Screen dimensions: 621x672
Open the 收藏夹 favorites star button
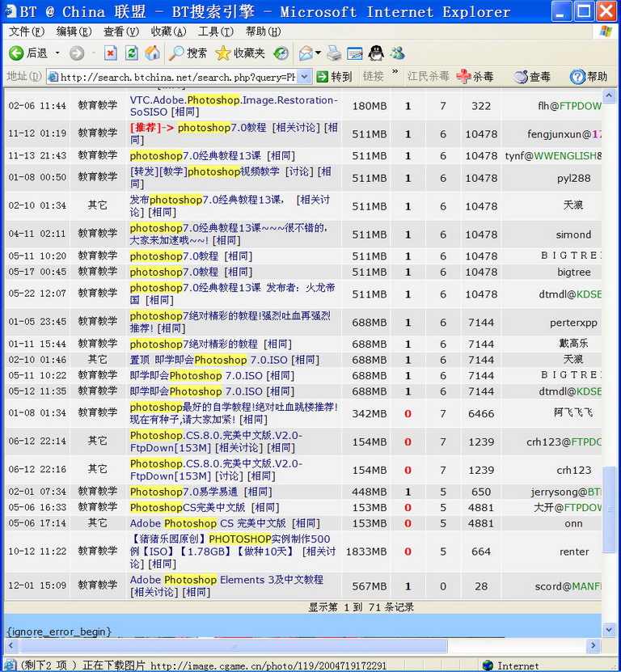(240, 53)
